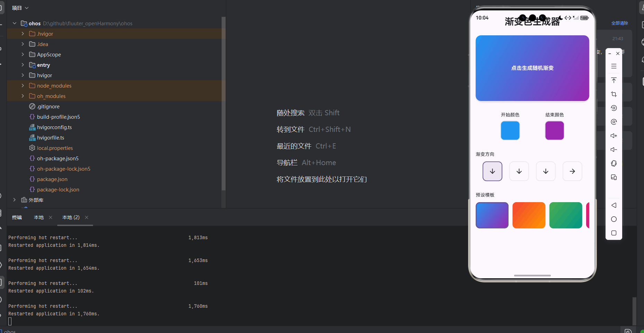Minimize the emulator toolbar panel
This screenshot has width=644, height=333.
(x=610, y=54)
